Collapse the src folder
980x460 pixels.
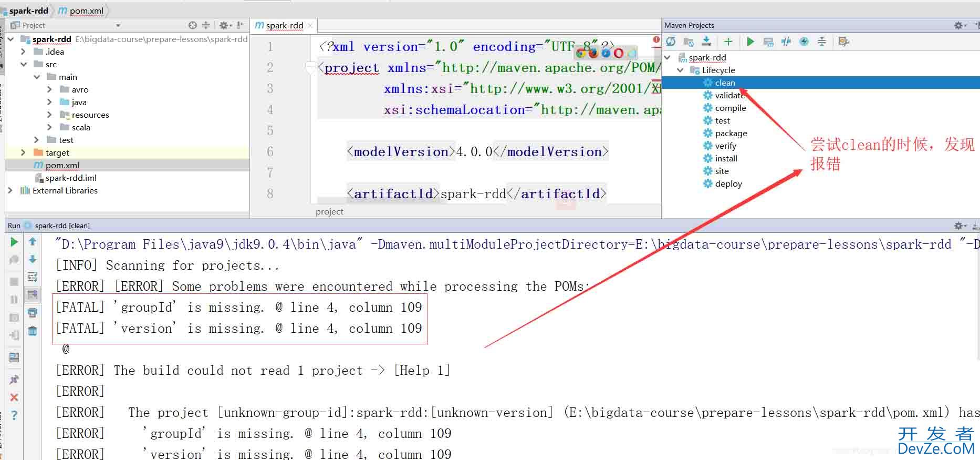23,64
